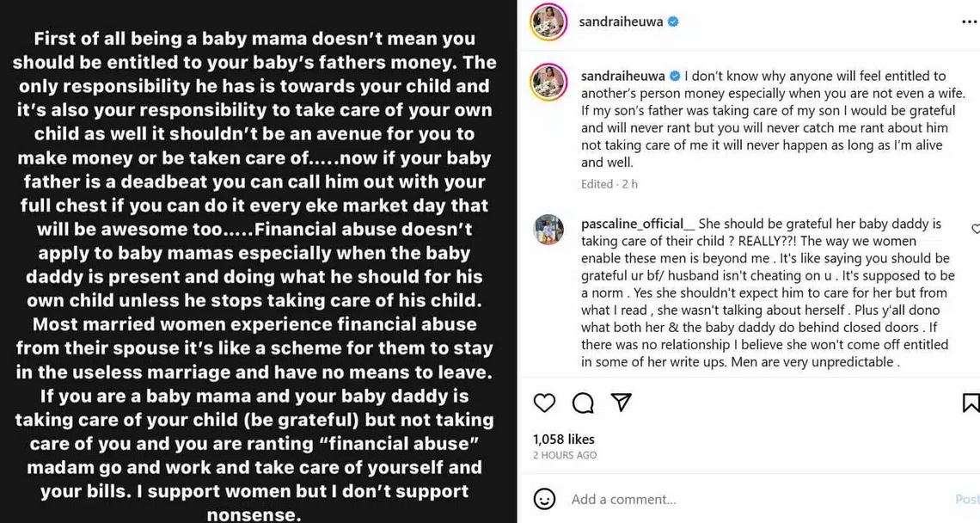
Task: View who liked via "1,058 likes"
Action: pyautogui.click(x=563, y=438)
